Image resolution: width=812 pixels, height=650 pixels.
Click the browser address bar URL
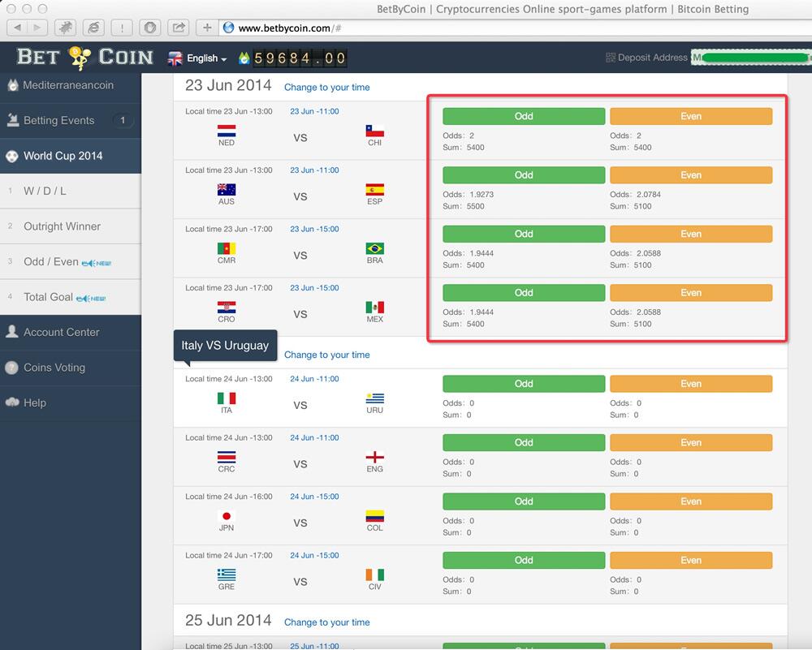point(290,28)
